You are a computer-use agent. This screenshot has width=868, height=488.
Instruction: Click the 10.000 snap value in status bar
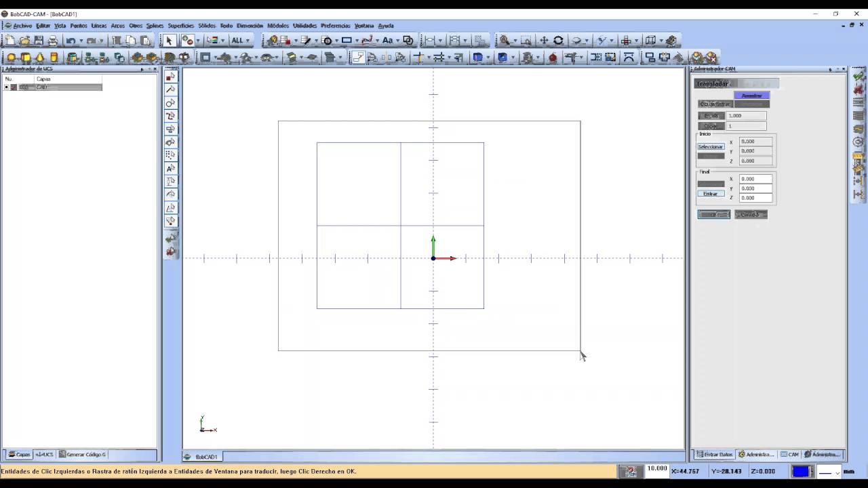[x=656, y=468]
